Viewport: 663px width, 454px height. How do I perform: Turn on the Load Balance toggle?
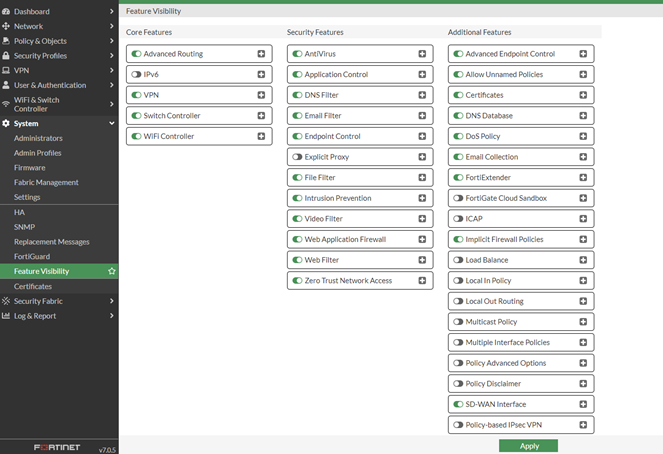pyautogui.click(x=458, y=260)
